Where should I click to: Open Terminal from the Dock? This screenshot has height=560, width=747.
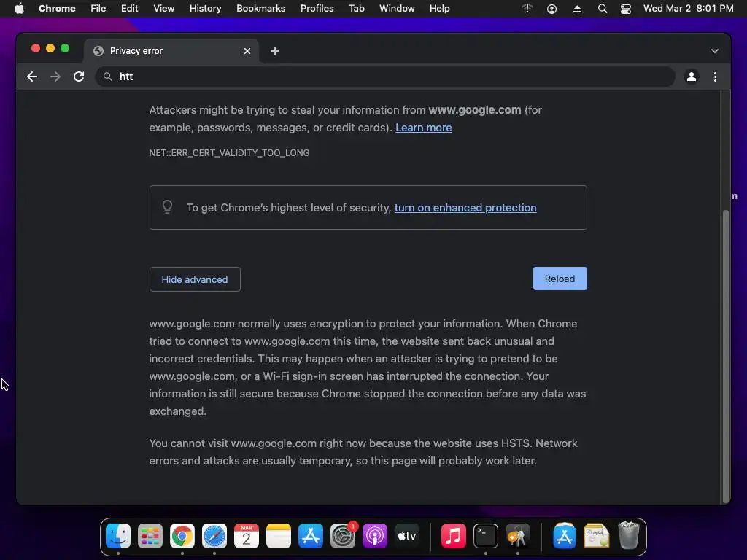point(485,536)
